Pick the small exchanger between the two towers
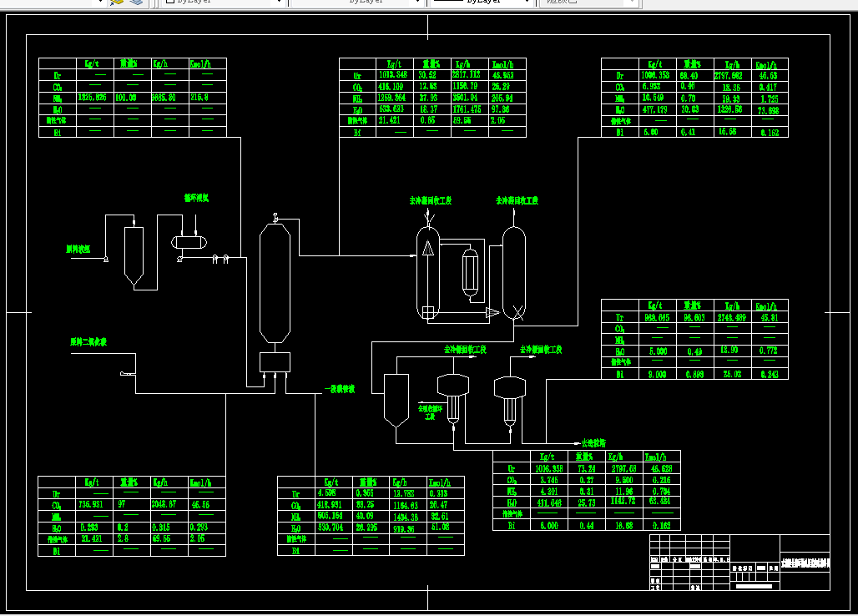This screenshot has height=616, width=858. pyautogui.click(x=470, y=272)
